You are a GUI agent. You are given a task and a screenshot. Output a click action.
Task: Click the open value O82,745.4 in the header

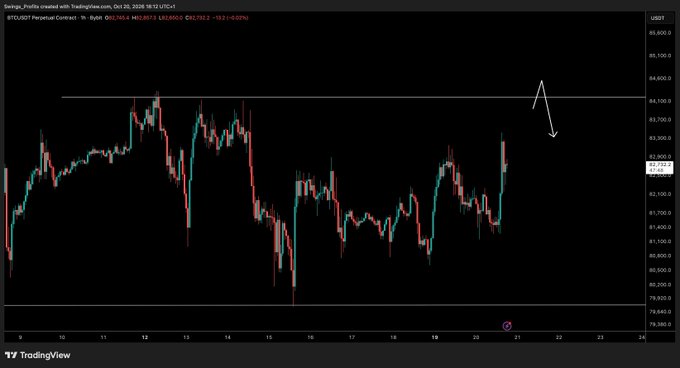coord(117,18)
